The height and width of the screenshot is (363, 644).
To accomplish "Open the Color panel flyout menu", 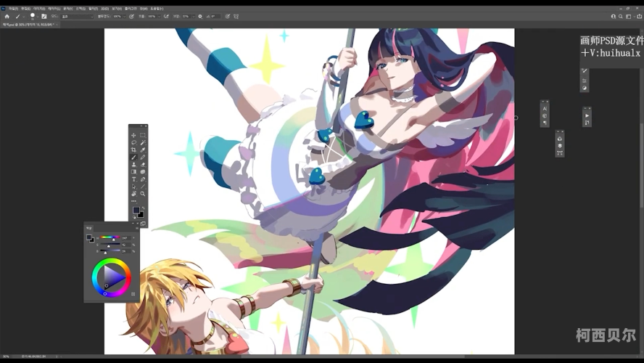I will click(137, 228).
